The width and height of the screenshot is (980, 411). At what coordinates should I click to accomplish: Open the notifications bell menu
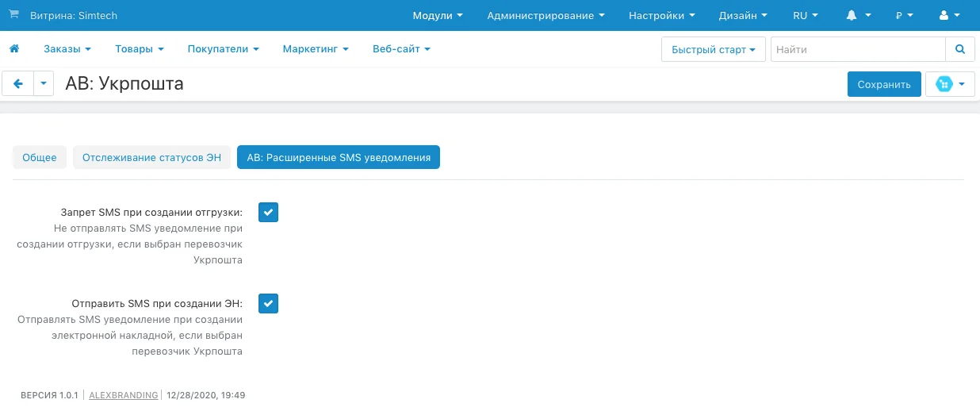pos(859,16)
